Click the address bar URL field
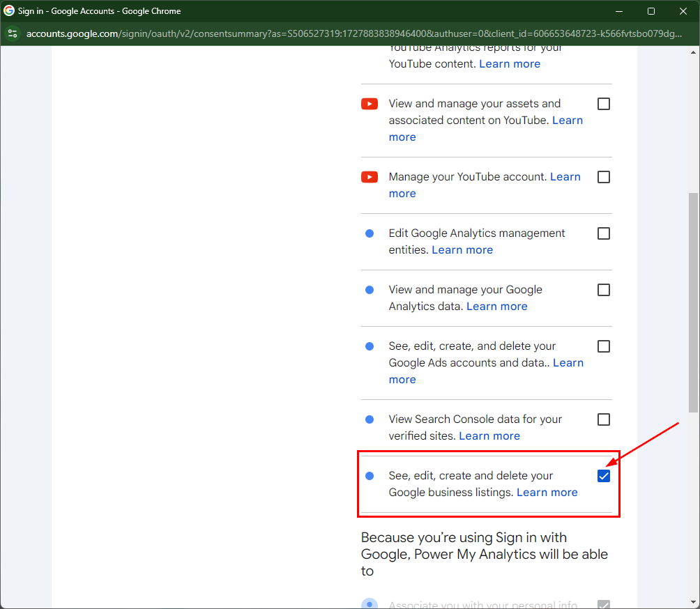The height and width of the screenshot is (609, 700). [349, 33]
